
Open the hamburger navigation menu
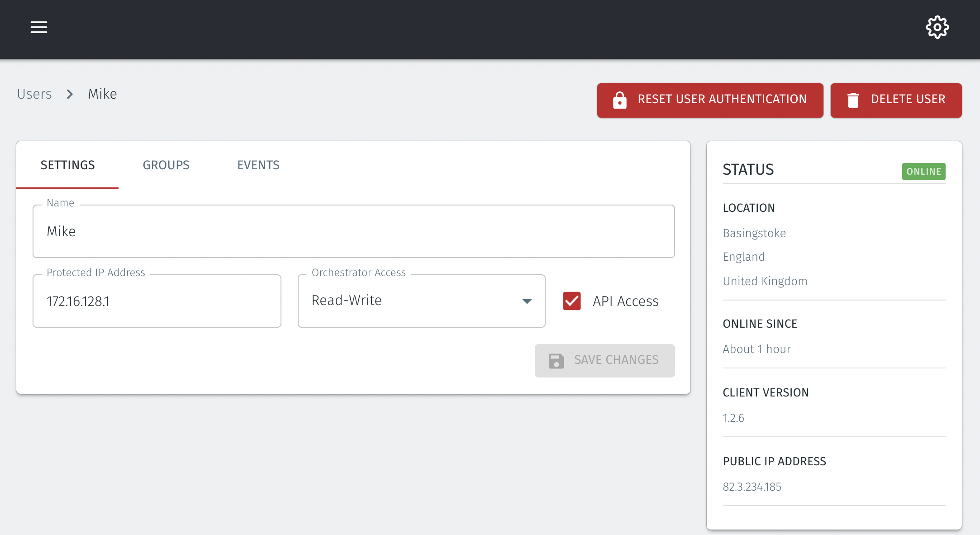[38, 27]
